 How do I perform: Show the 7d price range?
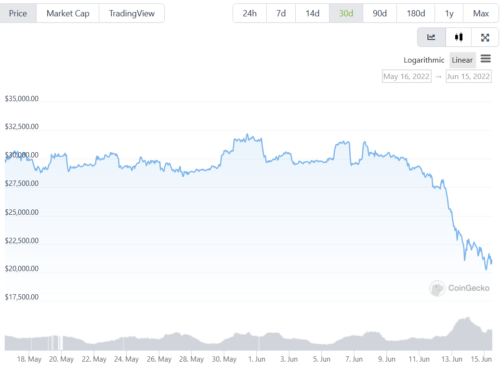(281, 13)
